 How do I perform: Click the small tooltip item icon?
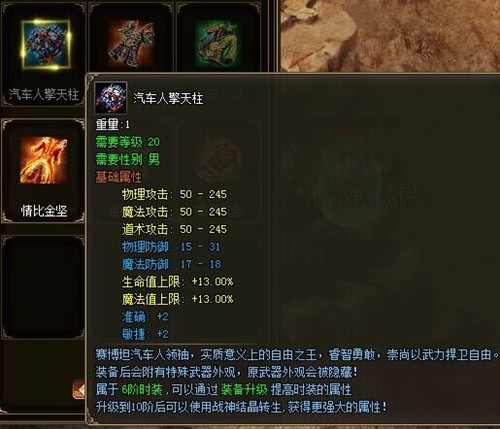(111, 98)
